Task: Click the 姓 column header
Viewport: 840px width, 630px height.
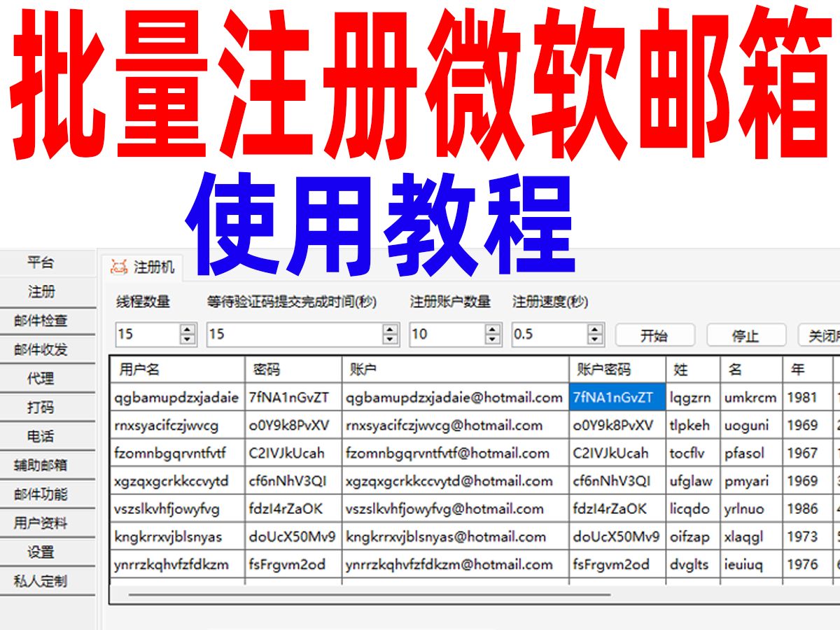Action: coord(693,369)
